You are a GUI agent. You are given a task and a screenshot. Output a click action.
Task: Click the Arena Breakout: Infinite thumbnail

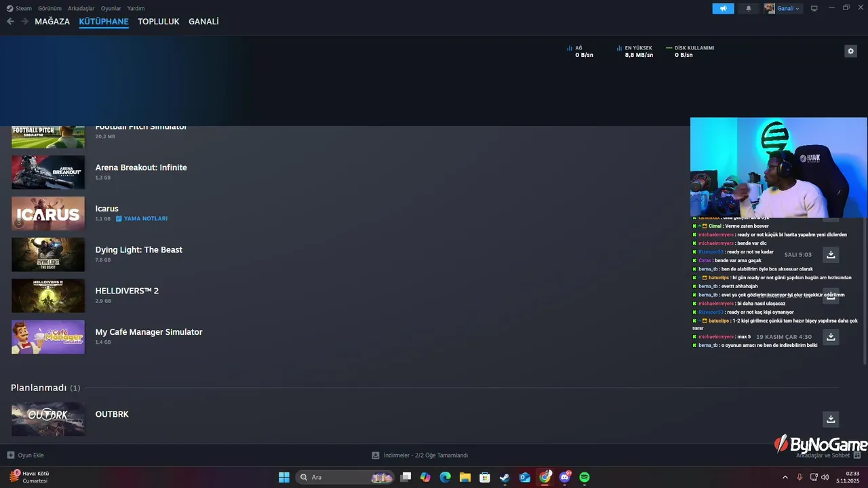coord(48,172)
